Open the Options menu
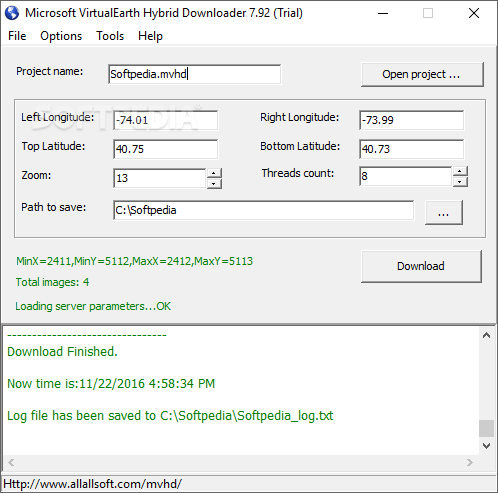The image size is (498, 493). [x=61, y=36]
